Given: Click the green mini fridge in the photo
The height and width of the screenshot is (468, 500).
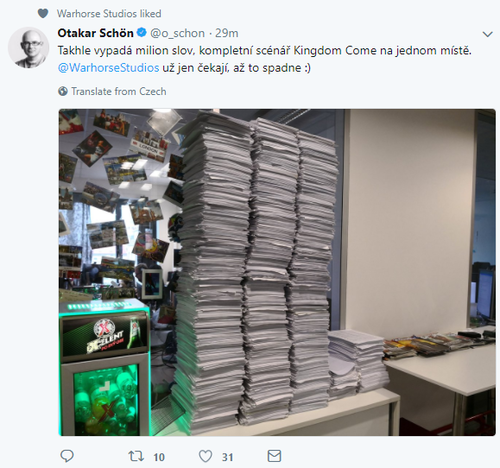Looking at the screenshot, I should pos(104,368).
